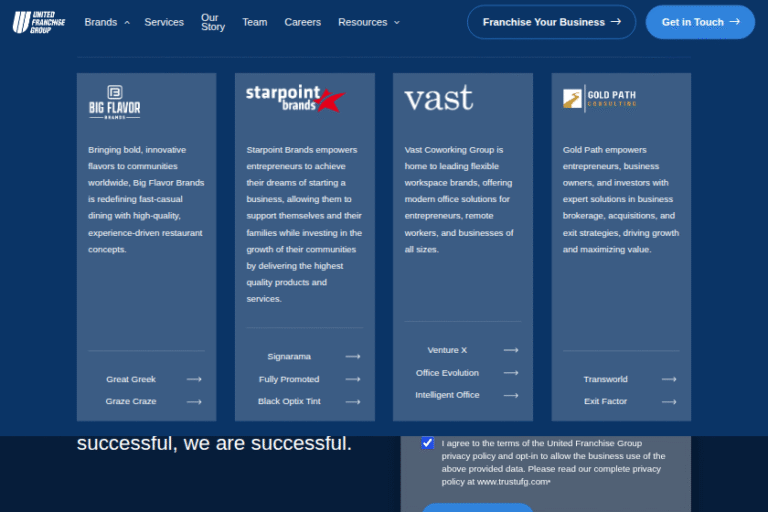This screenshot has height=512, width=768.
Task: Click the arrow next to Great Greek
Action: coord(194,379)
